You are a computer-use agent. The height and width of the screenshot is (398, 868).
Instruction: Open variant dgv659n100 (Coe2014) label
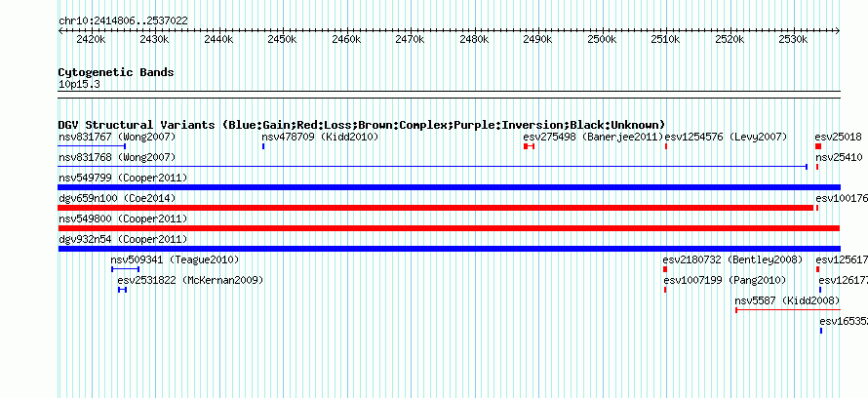point(117,198)
